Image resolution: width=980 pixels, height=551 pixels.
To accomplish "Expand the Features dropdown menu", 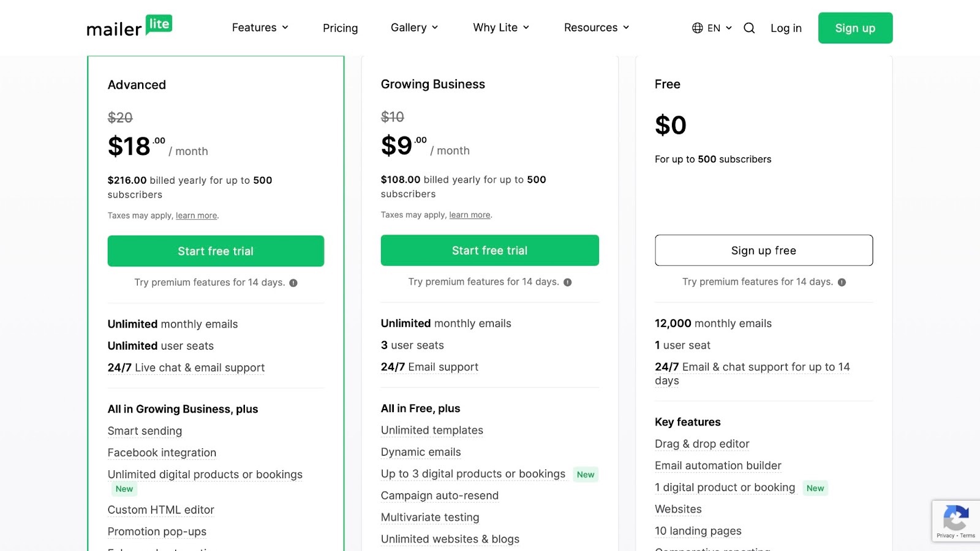I will pos(260,28).
